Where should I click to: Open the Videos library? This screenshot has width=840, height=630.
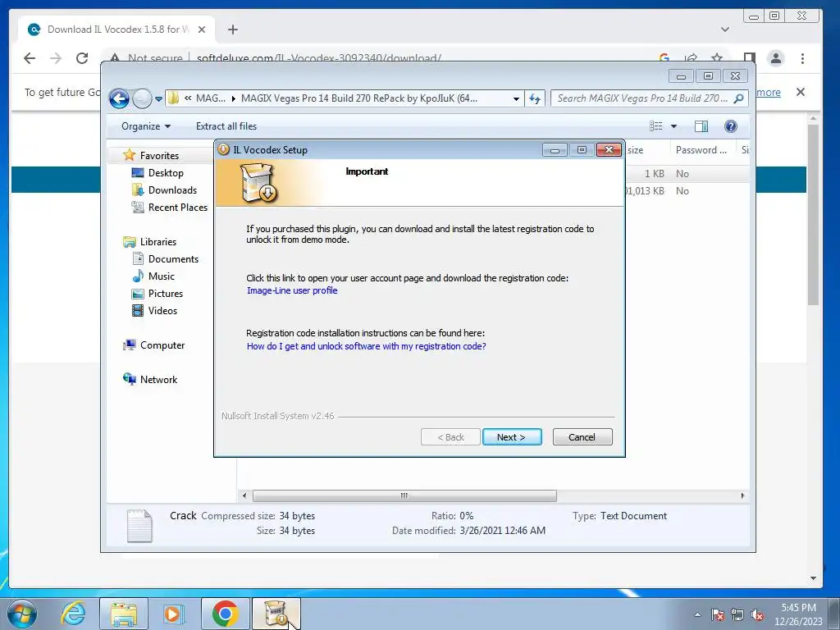(162, 311)
